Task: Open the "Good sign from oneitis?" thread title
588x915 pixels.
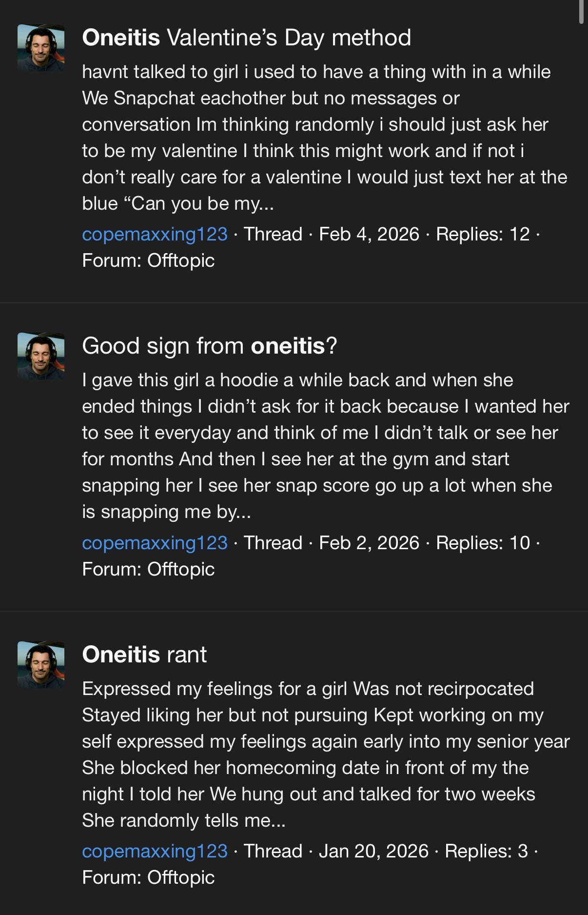Action: coord(209,346)
